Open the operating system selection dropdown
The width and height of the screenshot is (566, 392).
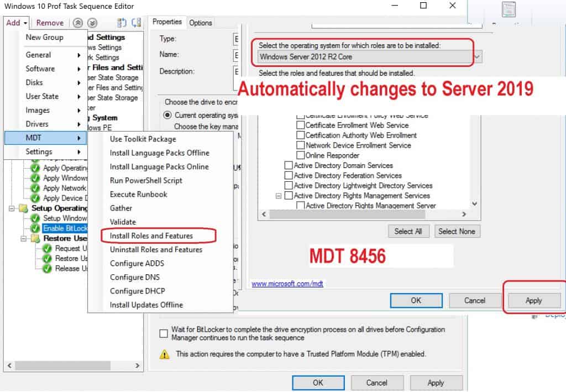(369, 56)
